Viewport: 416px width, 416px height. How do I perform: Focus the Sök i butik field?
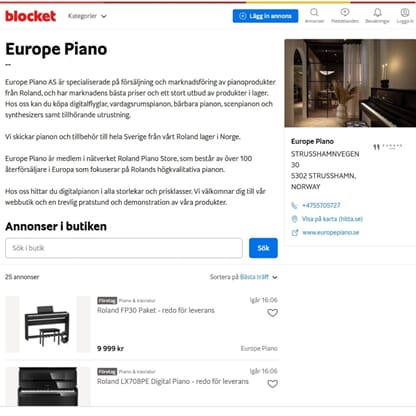tap(124, 248)
